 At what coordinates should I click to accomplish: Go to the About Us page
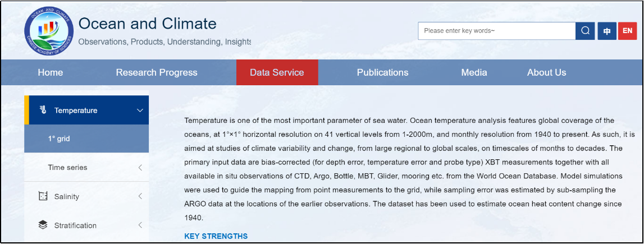[x=547, y=72]
